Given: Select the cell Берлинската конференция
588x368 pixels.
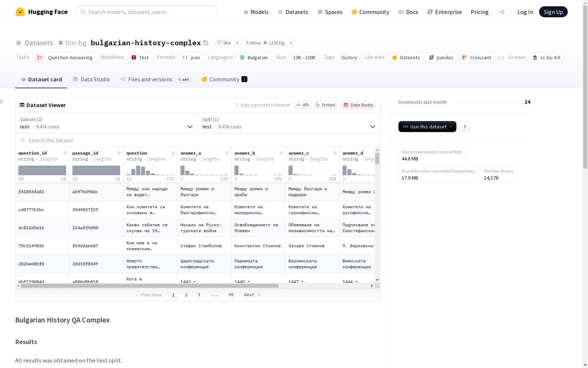Looking at the screenshot, I should tap(312, 264).
